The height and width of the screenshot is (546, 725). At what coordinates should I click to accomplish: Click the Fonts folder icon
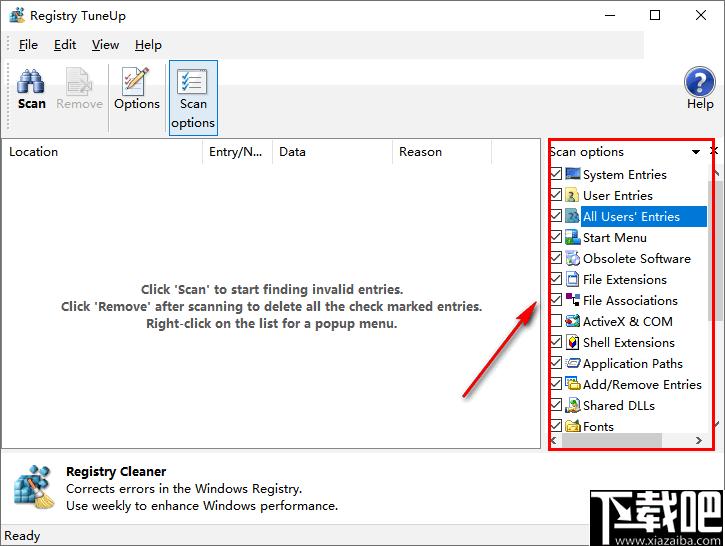(x=572, y=426)
